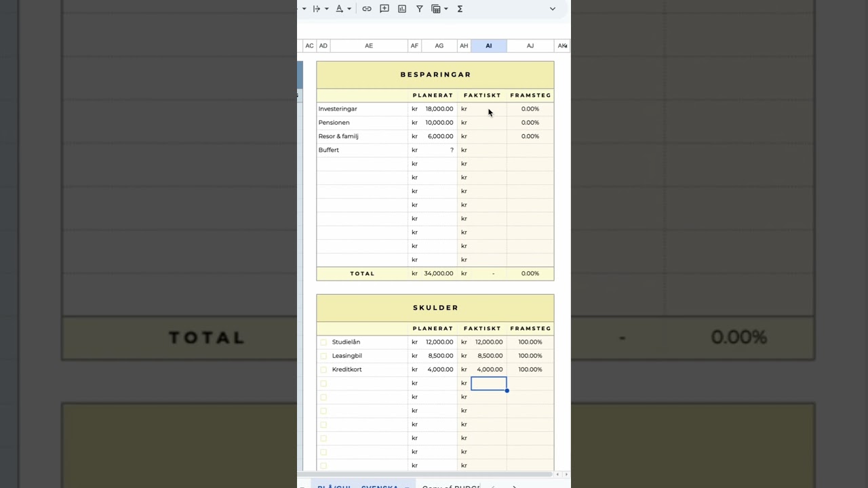Click the question mark in the Buffert row
Screen dimensions: 868x488
(x=452, y=150)
